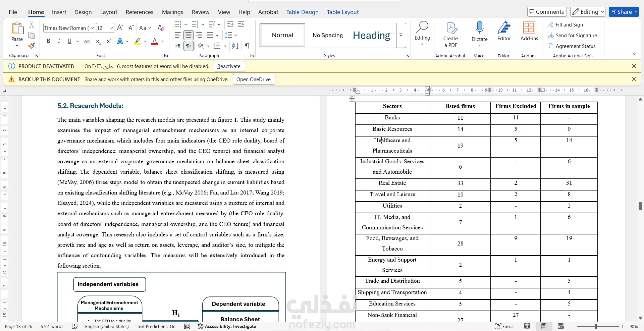
Task: Apply superscript formatting
Action: click(109, 41)
